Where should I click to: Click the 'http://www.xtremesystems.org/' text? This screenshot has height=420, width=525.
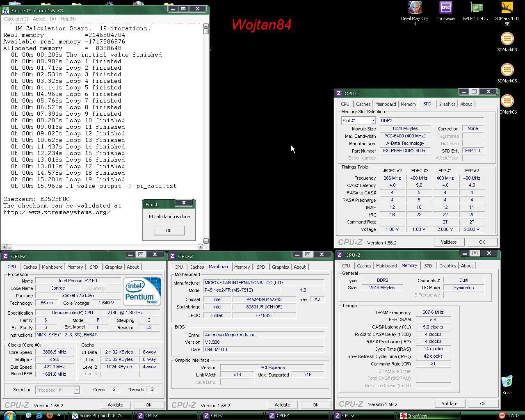(57, 212)
